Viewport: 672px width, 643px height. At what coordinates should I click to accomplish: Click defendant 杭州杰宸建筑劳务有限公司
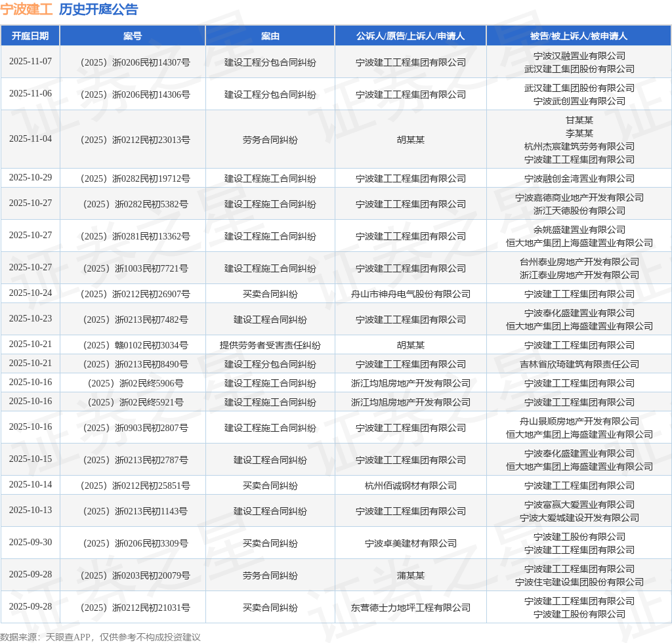(579, 146)
